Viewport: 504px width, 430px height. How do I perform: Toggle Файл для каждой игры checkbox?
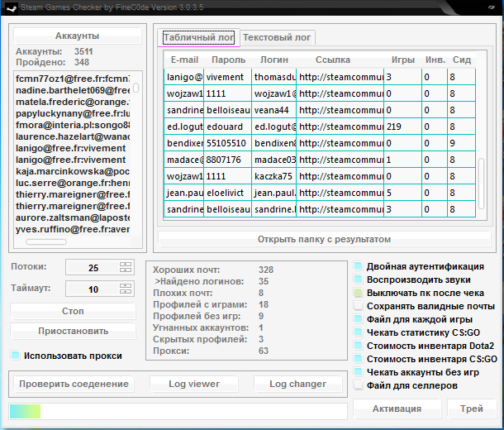coord(358,319)
